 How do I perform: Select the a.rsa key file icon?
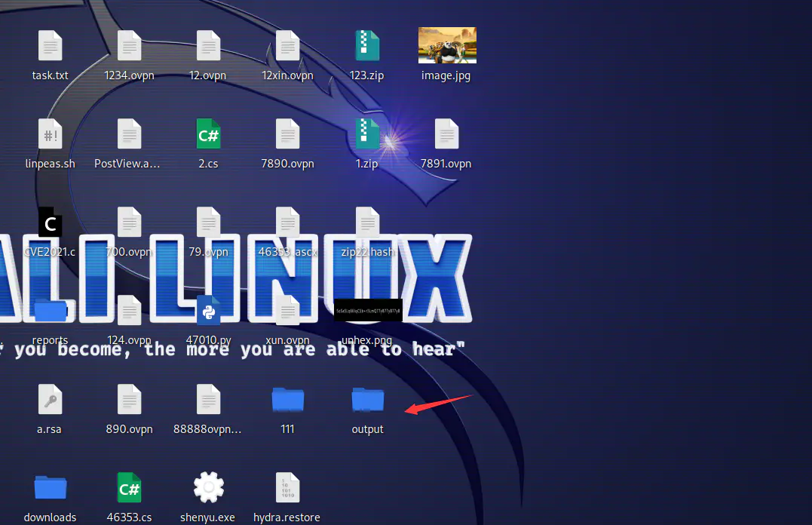click(51, 399)
